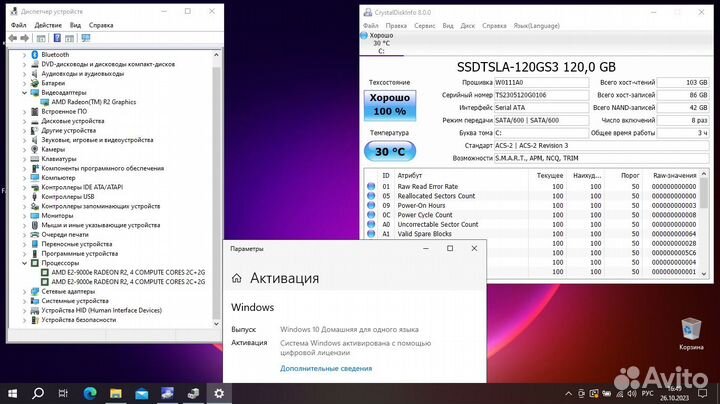Open the Windows Start menu

pyautogui.click(x=12, y=393)
